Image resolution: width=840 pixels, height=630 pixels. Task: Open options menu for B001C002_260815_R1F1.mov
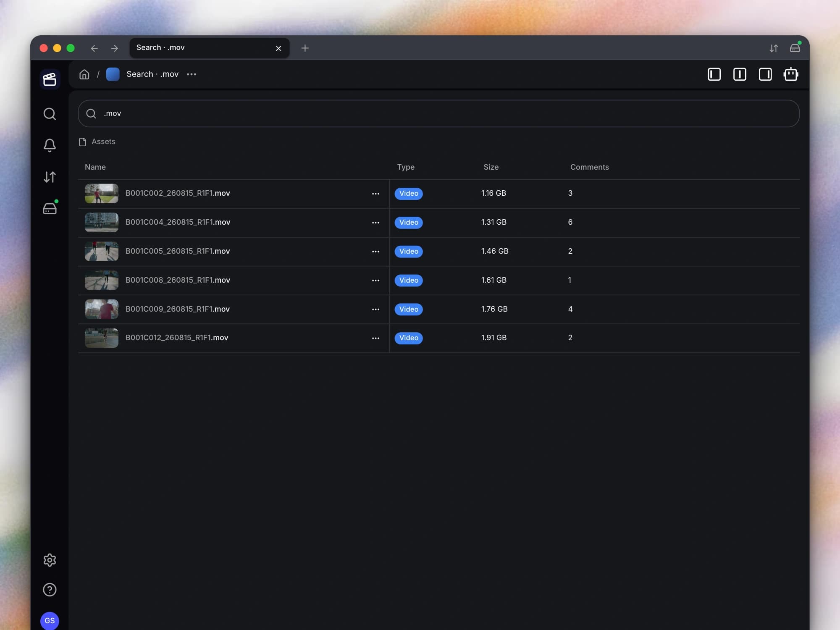(375, 194)
